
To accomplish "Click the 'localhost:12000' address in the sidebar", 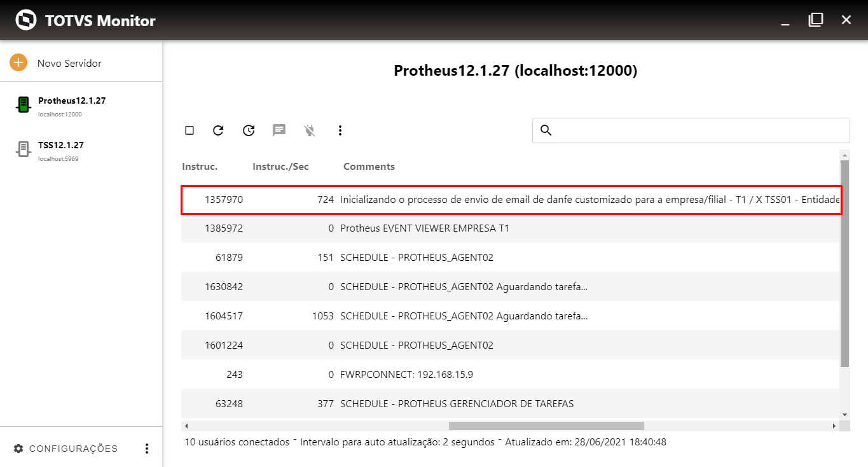I will coord(60,115).
